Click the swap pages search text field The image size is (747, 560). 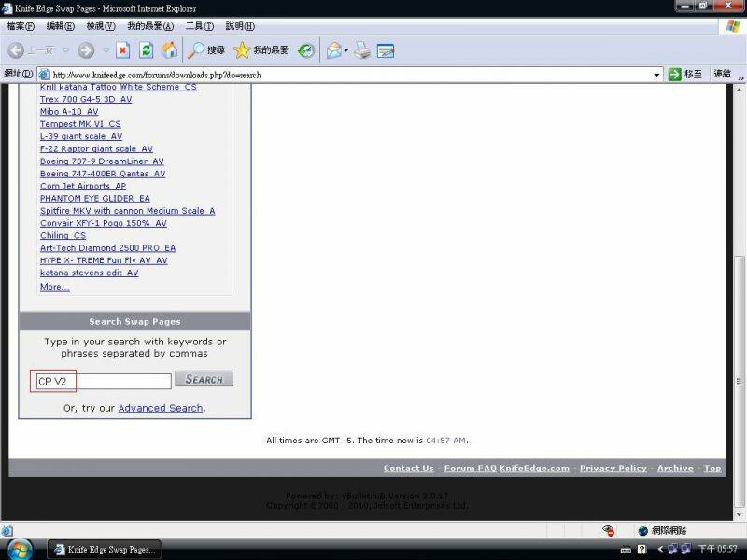[x=104, y=381]
